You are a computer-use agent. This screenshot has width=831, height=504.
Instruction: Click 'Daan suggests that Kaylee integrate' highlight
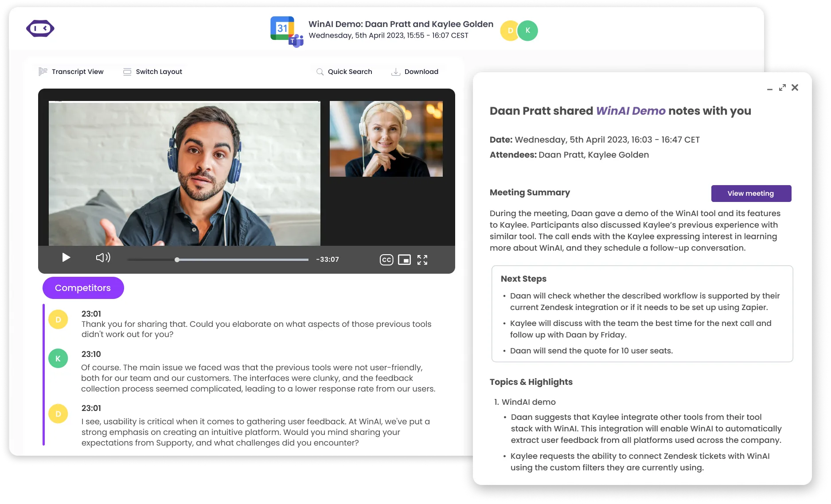[x=646, y=429]
